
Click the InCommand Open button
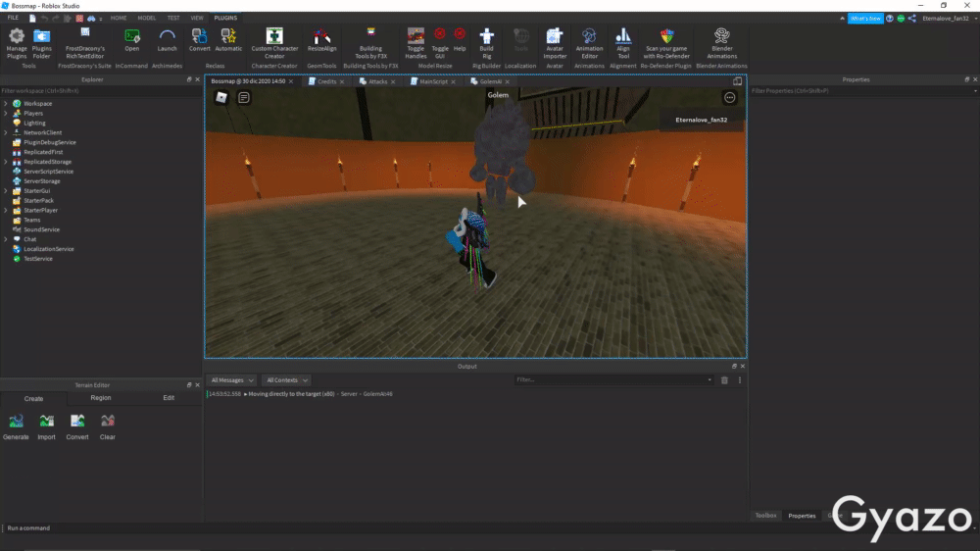(x=132, y=40)
